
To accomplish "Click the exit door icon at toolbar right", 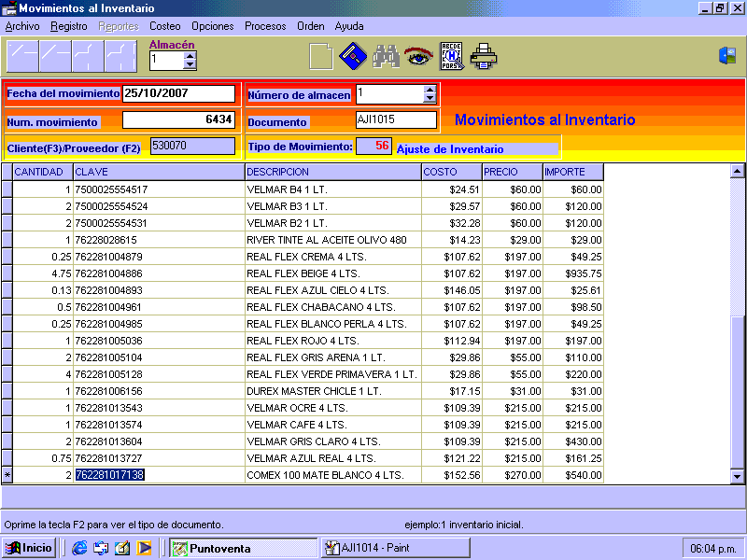I will pyautogui.click(x=727, y=56).
